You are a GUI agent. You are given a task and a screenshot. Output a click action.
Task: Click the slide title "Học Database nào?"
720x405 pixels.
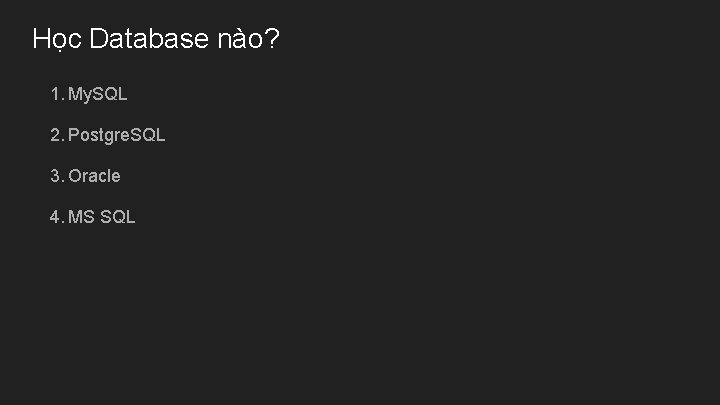[x=156, y=39]
